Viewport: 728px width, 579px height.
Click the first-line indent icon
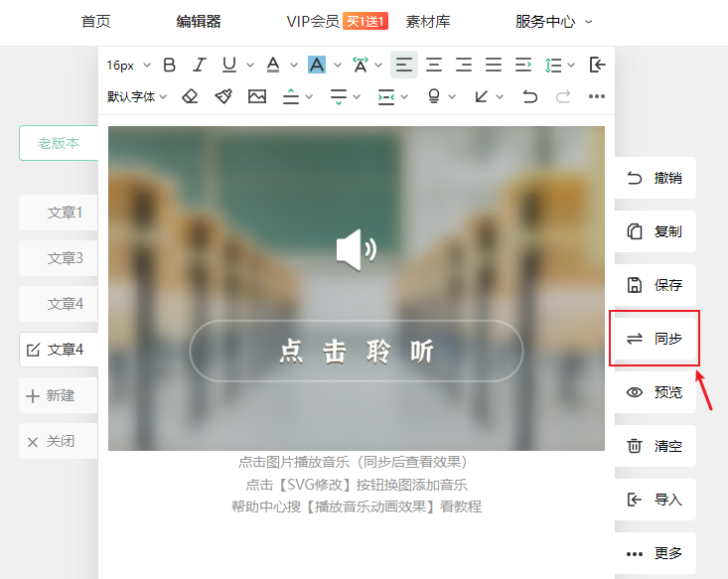point(523,65)
